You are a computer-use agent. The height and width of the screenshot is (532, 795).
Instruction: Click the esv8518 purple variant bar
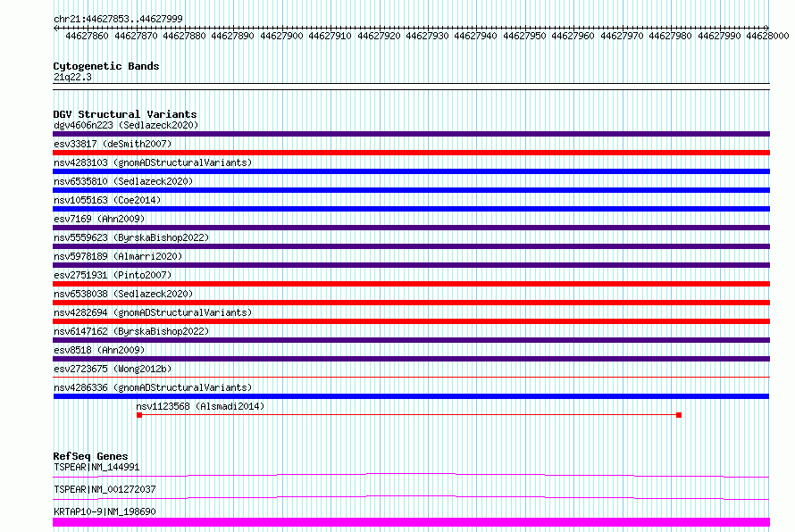[x=411, y=359]
